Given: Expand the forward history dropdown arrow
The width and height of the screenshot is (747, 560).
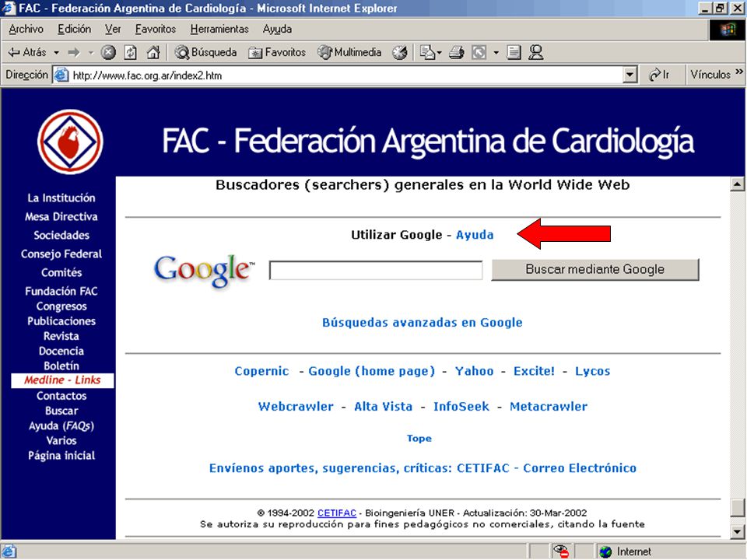Looking at the screenshot, I should [x=91, y=52].
